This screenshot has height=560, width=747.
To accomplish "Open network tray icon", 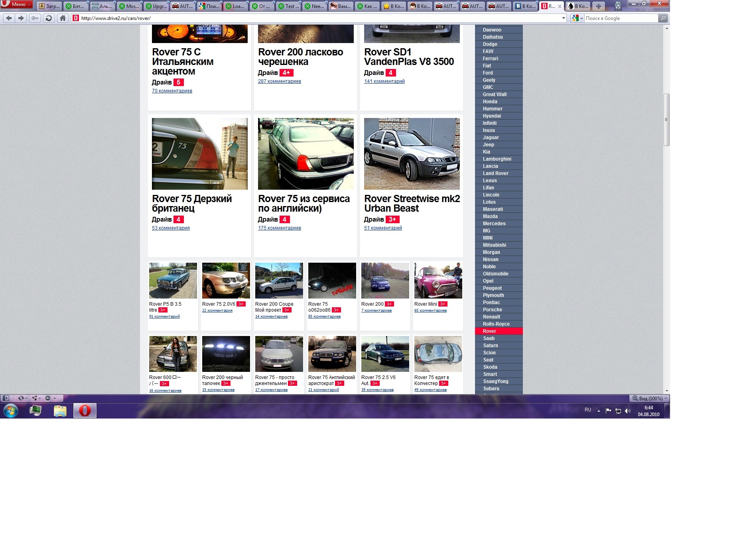I will coord(618,411).
